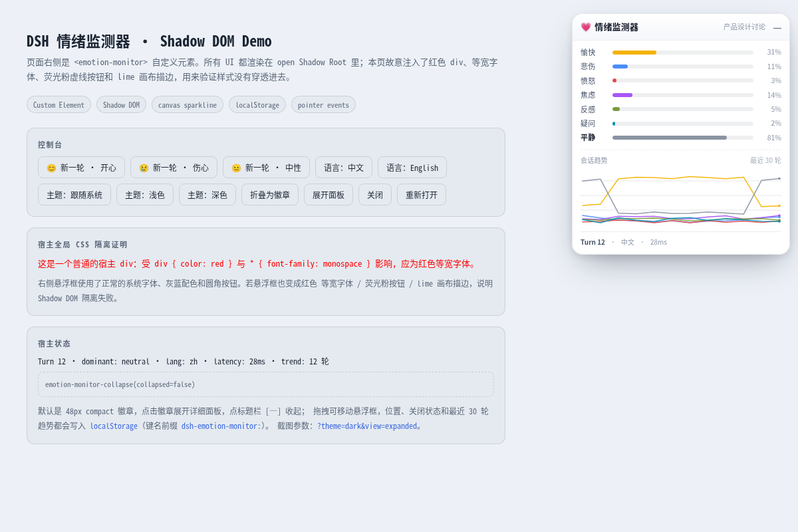Viewport: 798px width, 532px height.
Task: Click 折叠为徽章 button
Action: coord(270,195)
